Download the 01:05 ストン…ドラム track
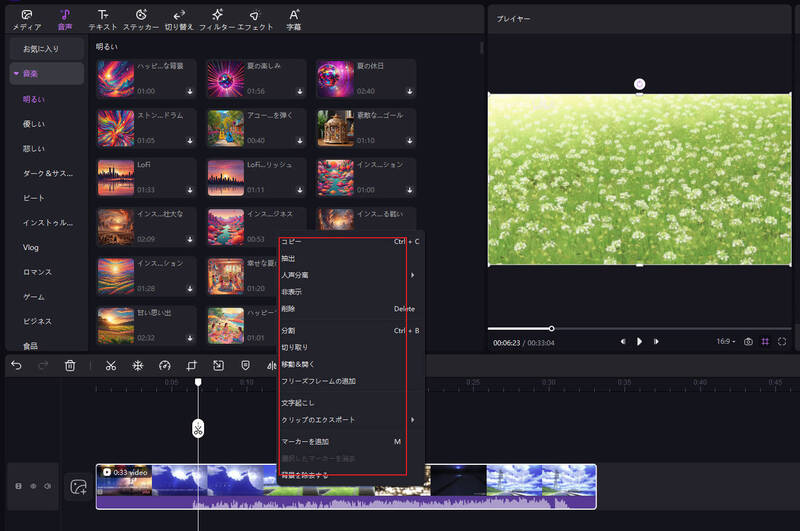This screenshot has width=800, height=531. (x=190, y=141)
